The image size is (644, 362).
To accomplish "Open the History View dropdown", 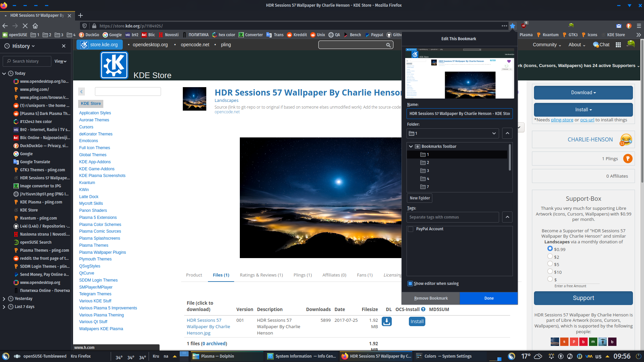I will click(60, 61).
